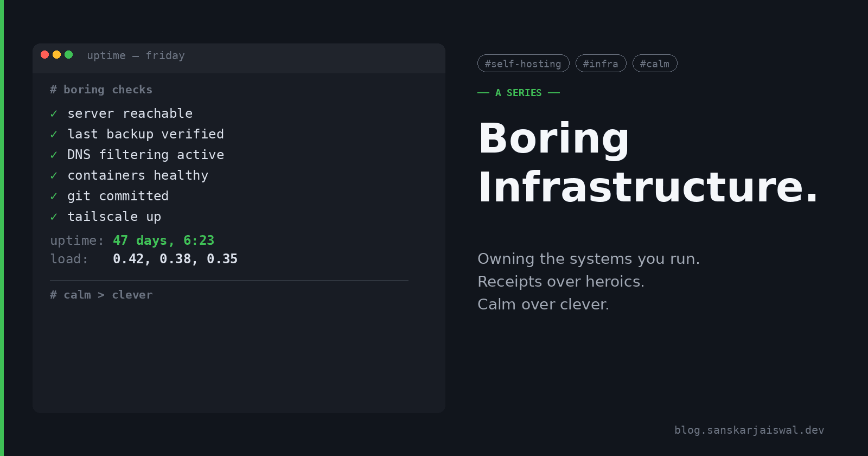Viewport: 868px width, 456px height.
Task: Click the '# boring checks' comment line
Action: (x=101, y=90)
